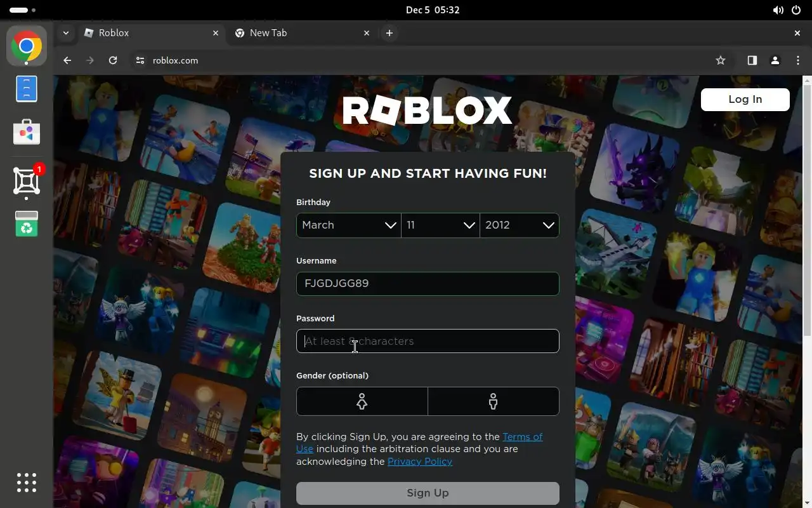812x508 pixels.
Task: Switch to the Roblox tab
Action: pos(151,33)
